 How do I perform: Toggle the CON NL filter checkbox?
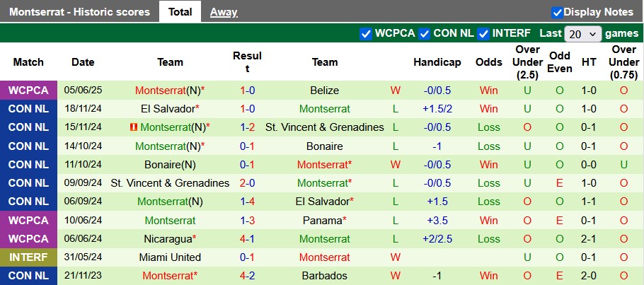point(425,33)
